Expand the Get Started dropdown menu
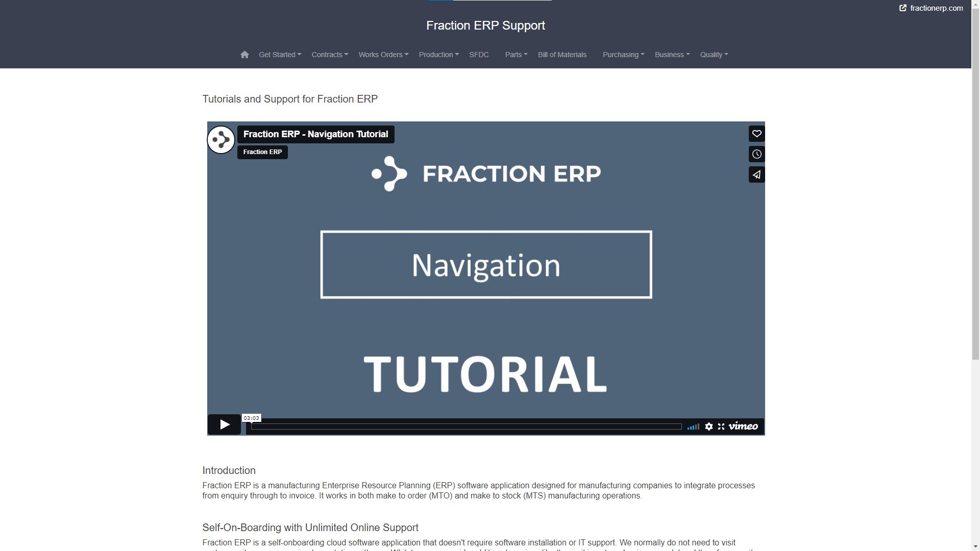Viewport: 980px width, 551px height. click(x=280, y=55)
